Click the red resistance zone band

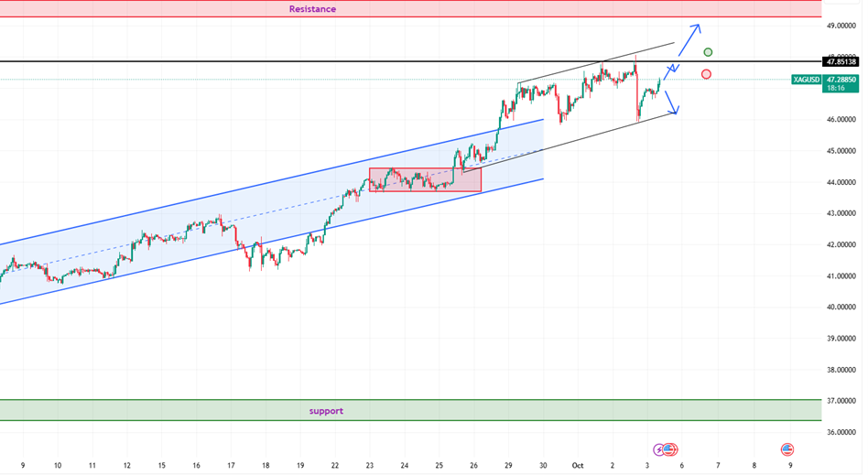pyautogui.click(x=549, y=9)
